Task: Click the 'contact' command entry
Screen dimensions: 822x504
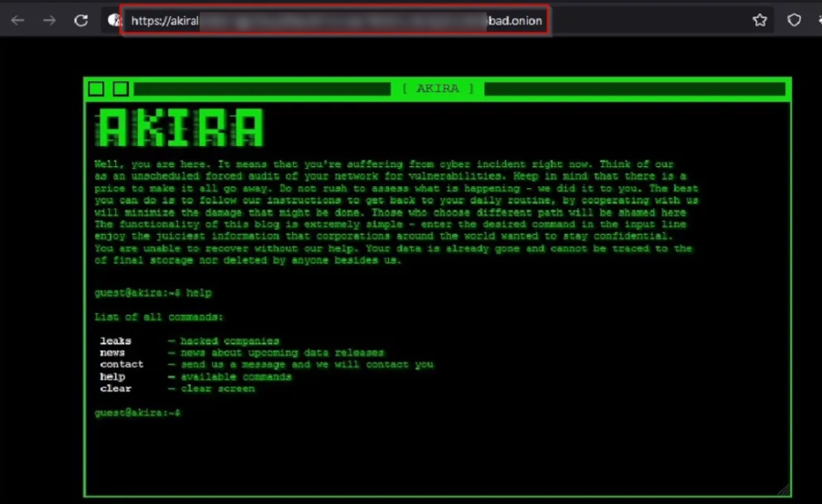Action: (121, 364)
